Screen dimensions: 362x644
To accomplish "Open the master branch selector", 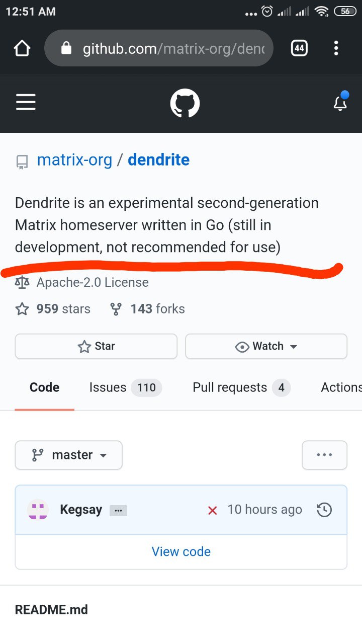I will point(68,455).
